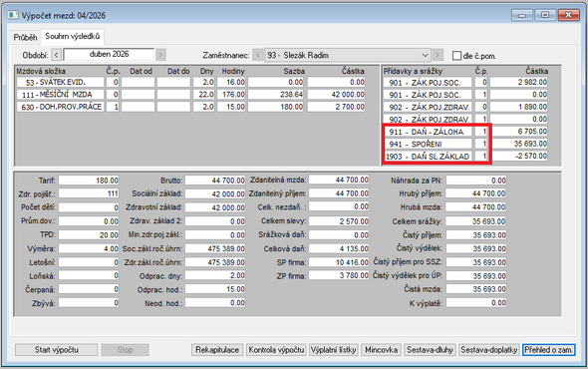Select the 911 - DAŇ - ZÁLOHA row

point(465,132)
